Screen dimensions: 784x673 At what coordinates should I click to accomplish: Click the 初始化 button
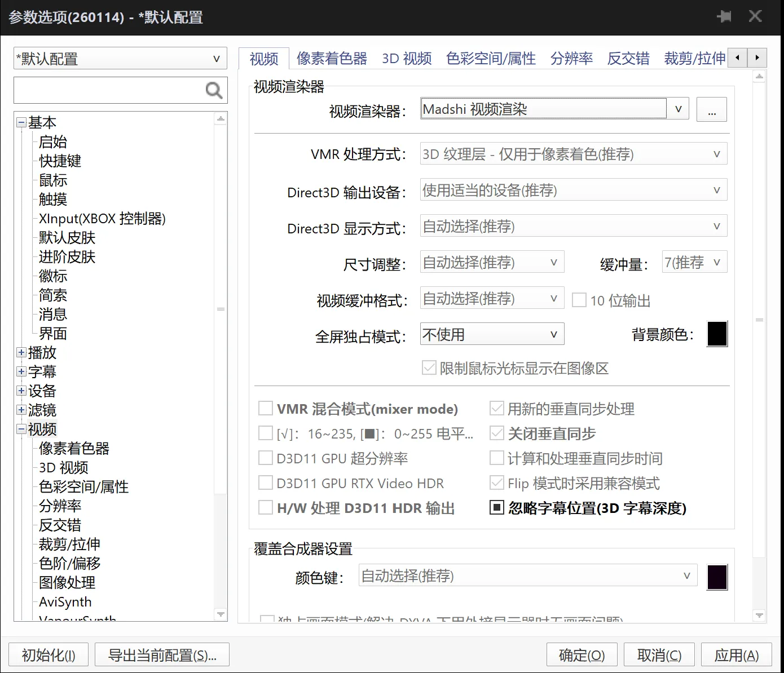pyautogui.click(x=48, y=654)
